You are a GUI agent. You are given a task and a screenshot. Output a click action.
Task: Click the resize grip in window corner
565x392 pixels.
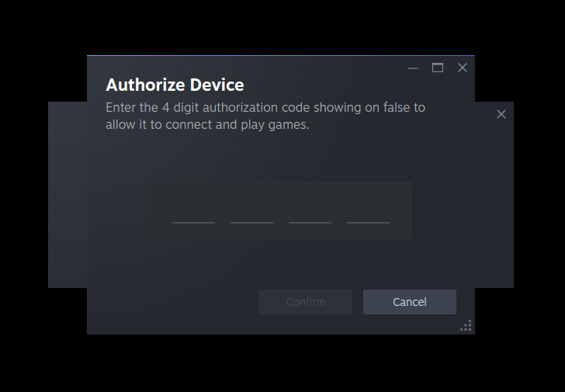(466, 325)
